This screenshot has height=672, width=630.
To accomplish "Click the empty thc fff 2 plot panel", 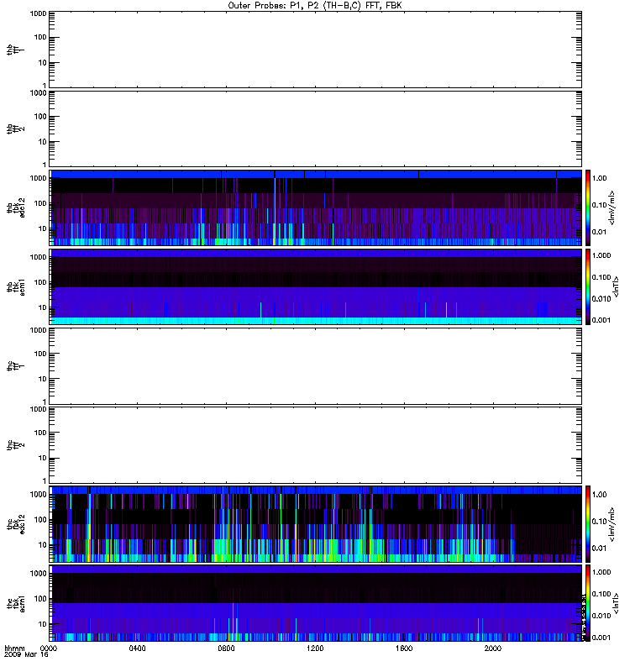I will [315, 445].
